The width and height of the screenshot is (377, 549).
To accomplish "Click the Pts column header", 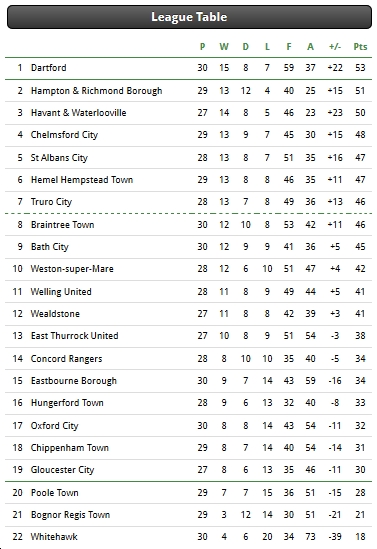I will tap(360, 47).
